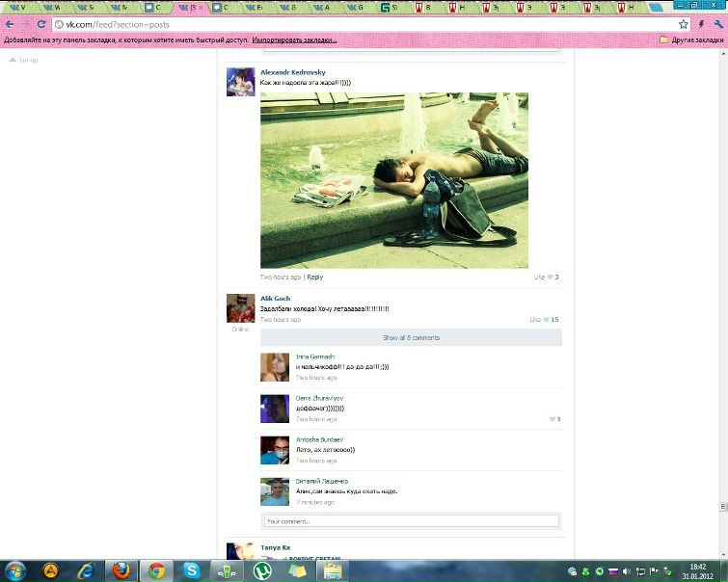The image size is (728, 582).
Task: Switch to Chrome in the taskbar
Action: [156, 570]
